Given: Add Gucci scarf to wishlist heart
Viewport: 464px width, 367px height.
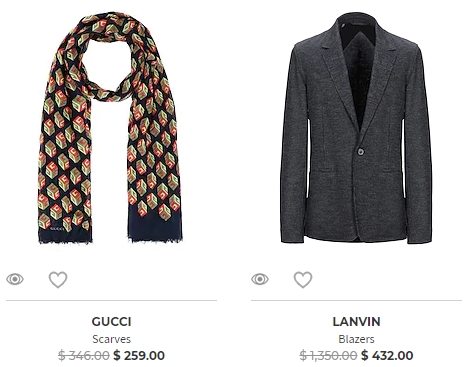Looking at the screenshot, I should 58,279.
